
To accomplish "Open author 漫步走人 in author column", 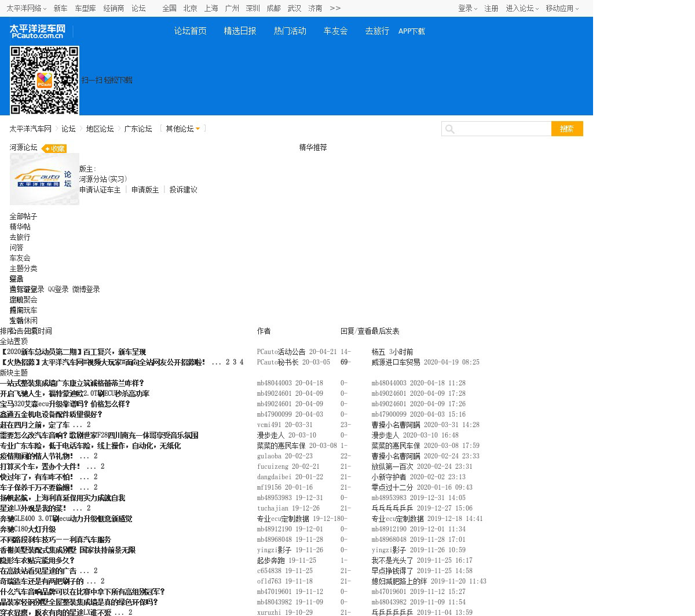I will click(271, 435).
